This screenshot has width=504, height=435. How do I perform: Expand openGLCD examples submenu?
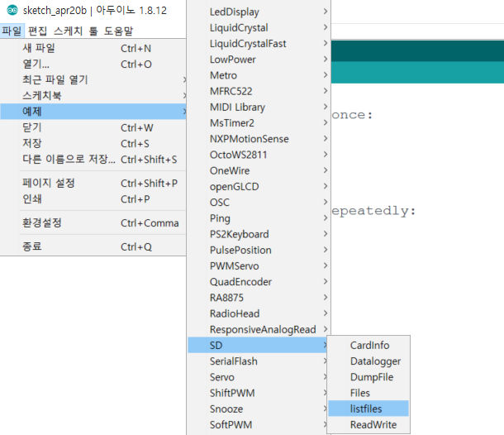click(x=259, y=186)
